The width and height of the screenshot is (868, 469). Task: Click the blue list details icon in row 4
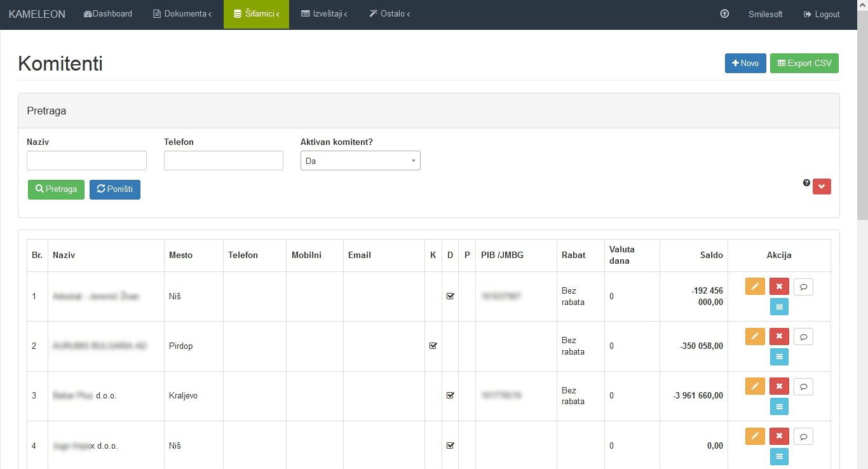(x=779, y=456)
